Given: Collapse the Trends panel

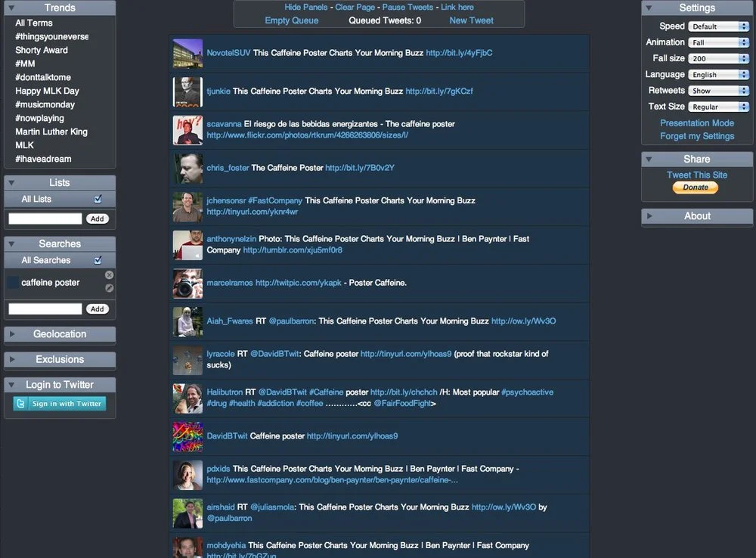Looking at the screenshot, I should pyautogui.click(x=11, y=8).
